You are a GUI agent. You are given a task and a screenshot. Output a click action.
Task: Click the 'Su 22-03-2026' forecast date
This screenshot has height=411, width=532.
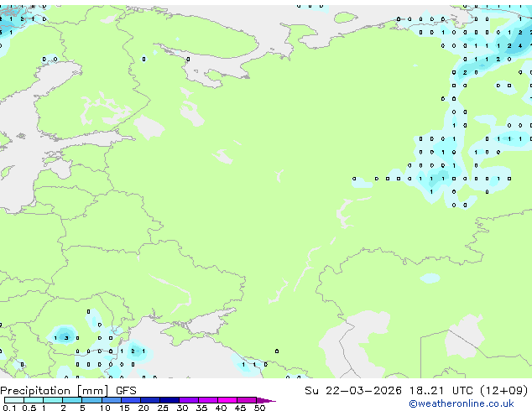[353, 391]
